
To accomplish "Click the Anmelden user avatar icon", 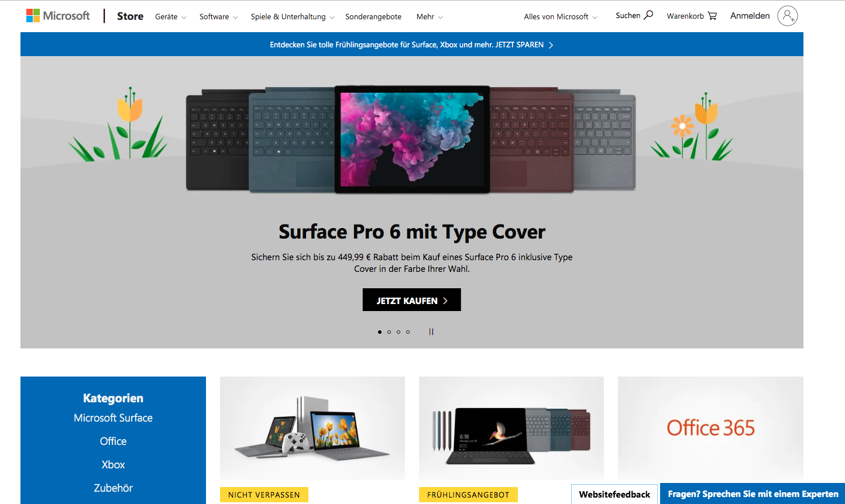I will click(788, 16).
